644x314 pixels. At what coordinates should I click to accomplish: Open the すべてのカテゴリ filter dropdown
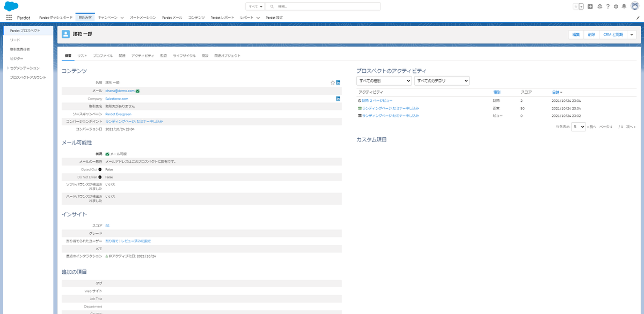point(442,81)
